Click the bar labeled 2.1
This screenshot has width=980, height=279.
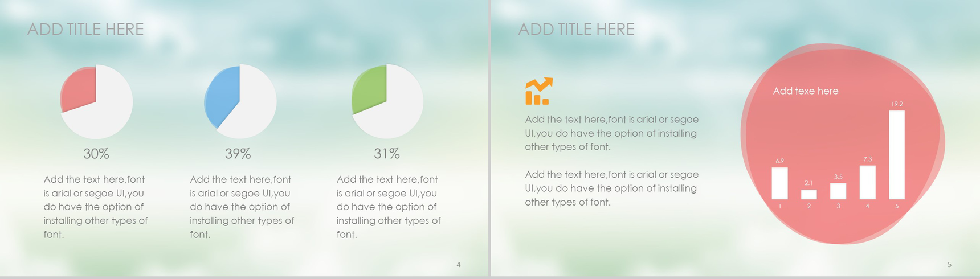808,194
